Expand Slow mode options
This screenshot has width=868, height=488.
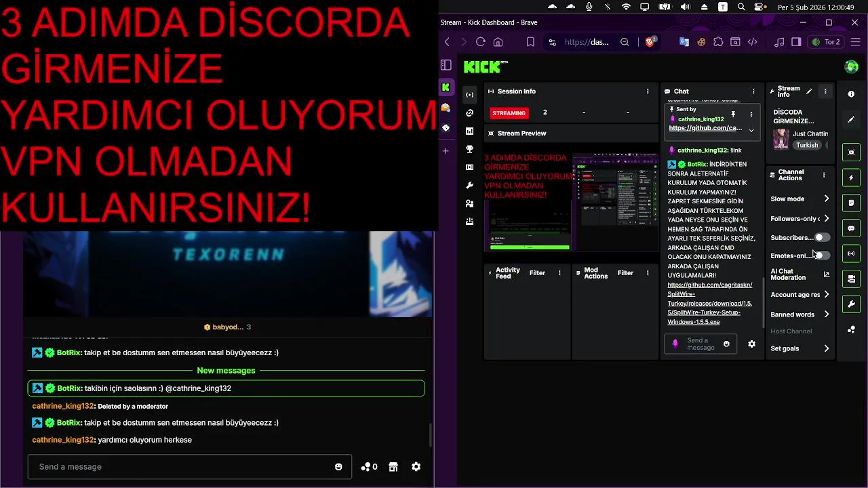point(826,199)
